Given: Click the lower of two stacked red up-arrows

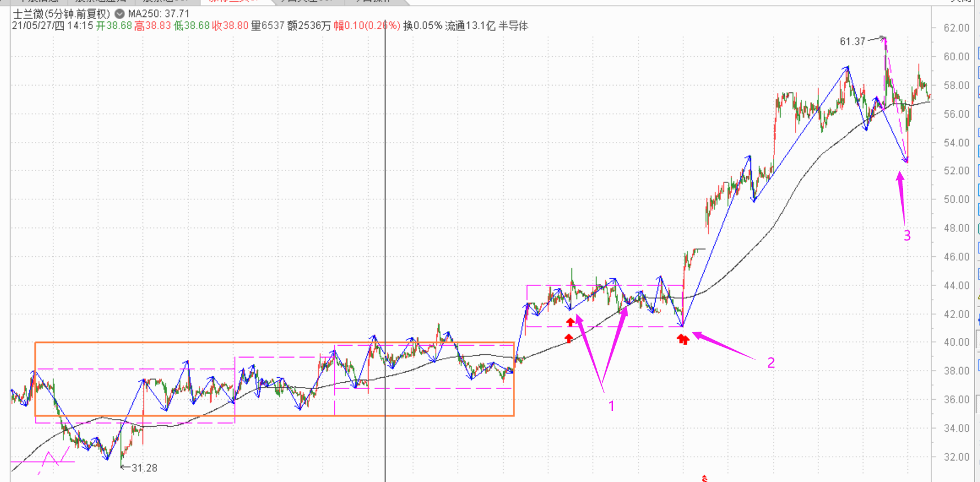Looking at the screenshot, I should point(569,338).
